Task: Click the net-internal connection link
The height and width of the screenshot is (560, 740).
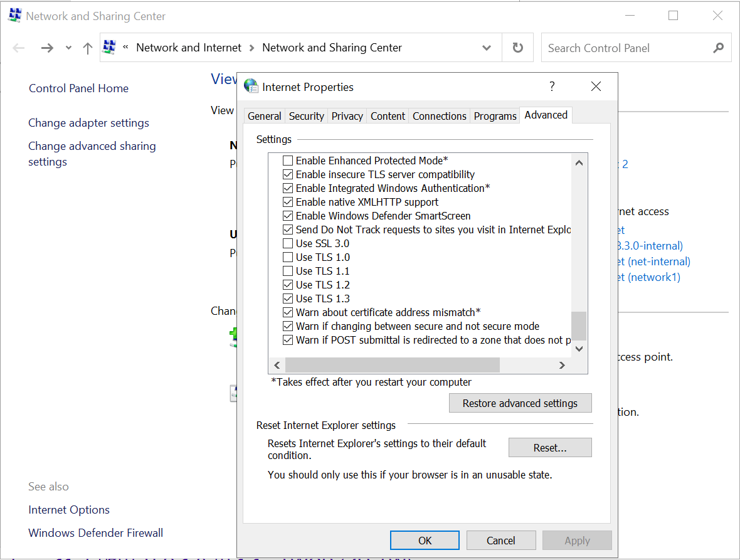Action: (x=655, y=262)
